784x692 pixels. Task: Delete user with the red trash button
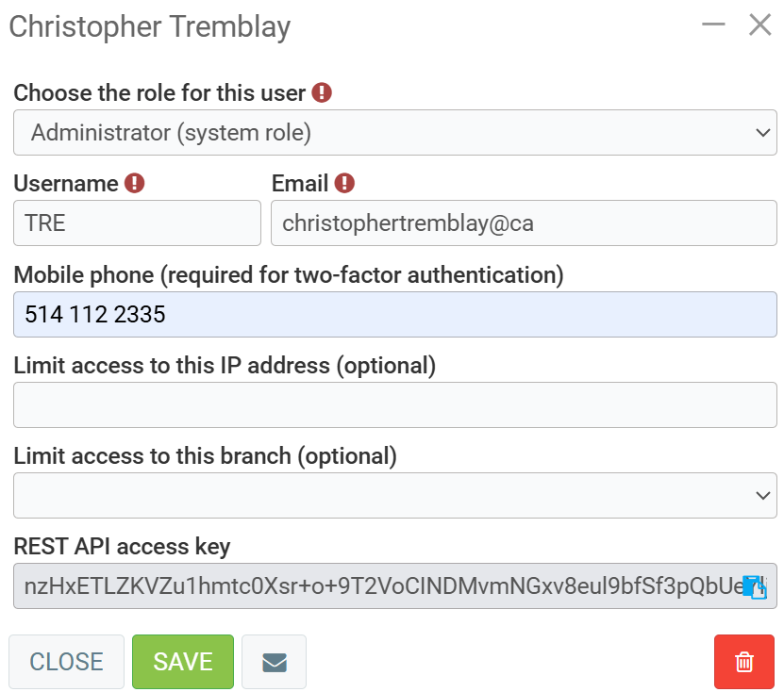[x=744, y=662]
